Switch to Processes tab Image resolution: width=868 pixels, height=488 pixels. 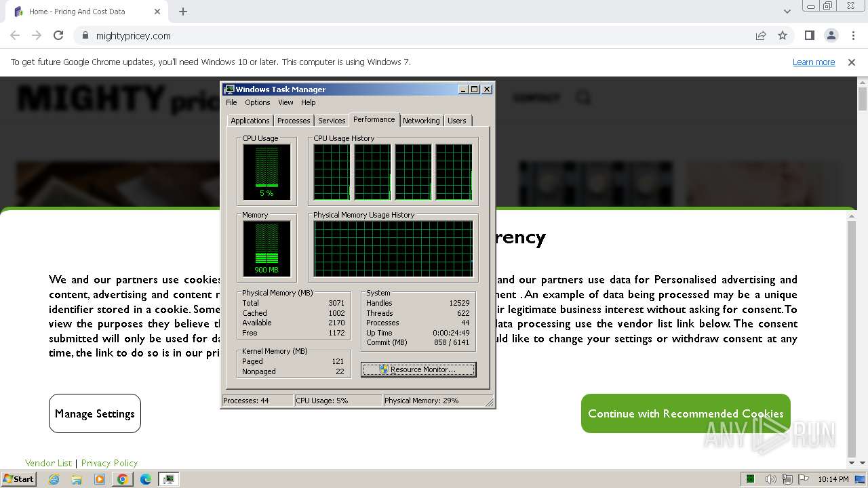(x=294, y=121)
